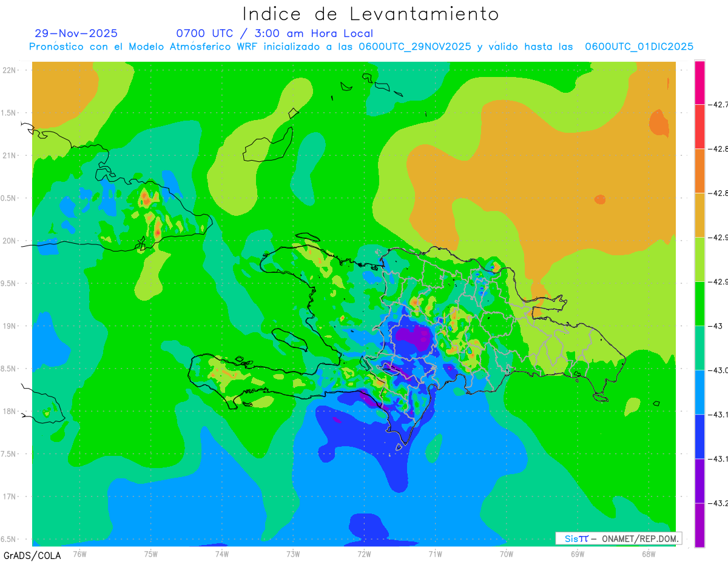This screenshot has height=562, width=728.
Task: Click the legend value "-43" beside green
Action: 715,326
